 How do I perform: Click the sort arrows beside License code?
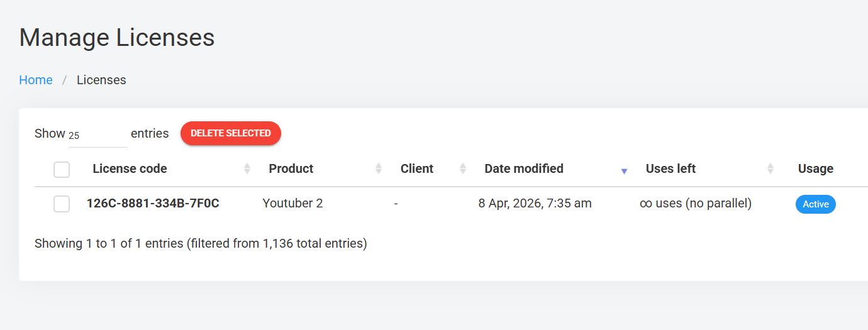pyautogui.click(x=247, y=168)
